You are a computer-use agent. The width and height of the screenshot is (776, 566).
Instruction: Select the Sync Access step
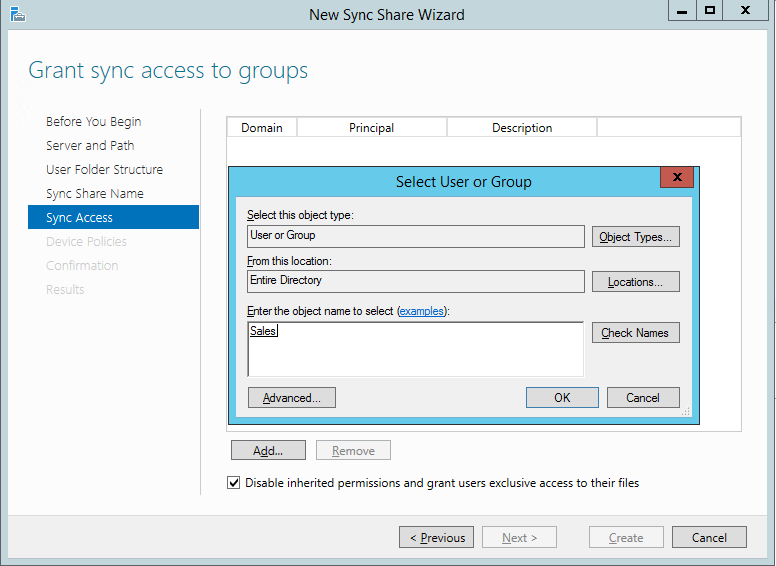80,218
